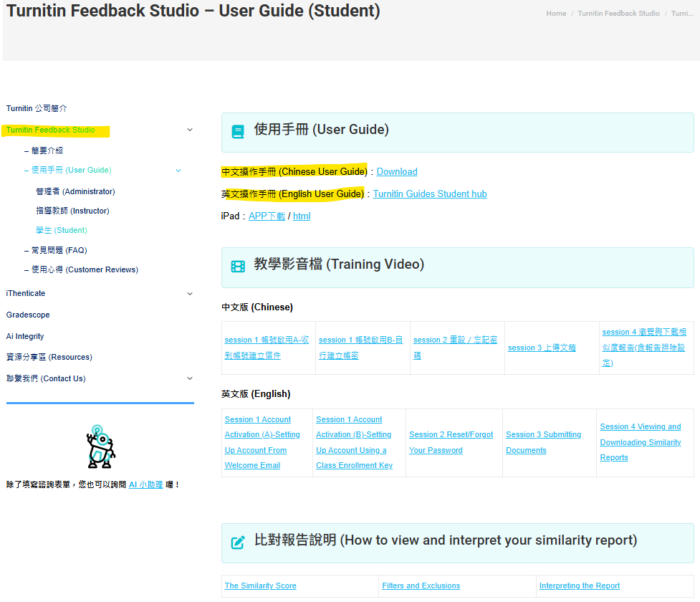This screenshot has height=602, width=700.
Task: Collapse the User Guide submenu chevron
Action: click(x=178, y=171)
